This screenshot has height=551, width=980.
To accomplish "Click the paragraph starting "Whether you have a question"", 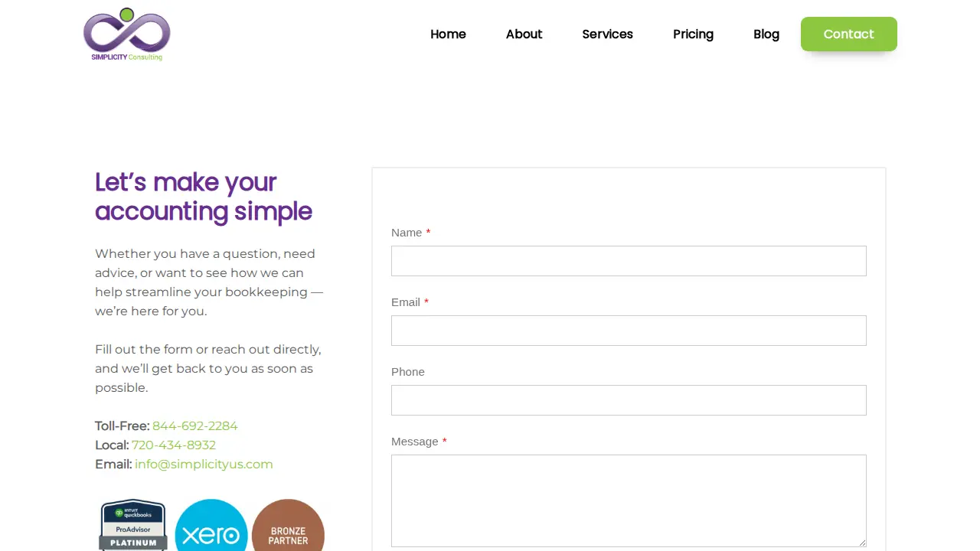I will coord(209,282).
